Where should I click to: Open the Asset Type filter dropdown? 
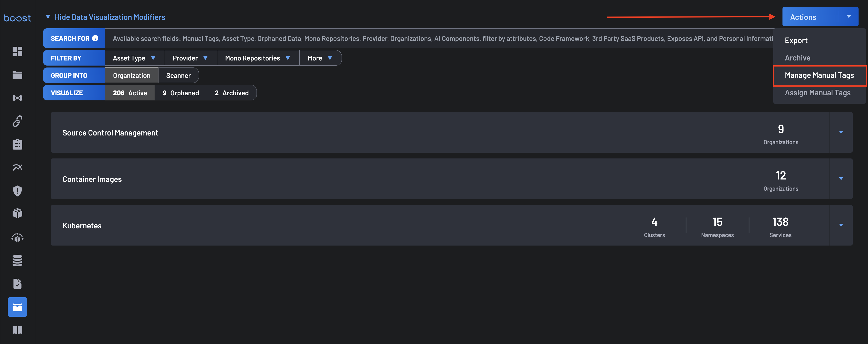134,58
